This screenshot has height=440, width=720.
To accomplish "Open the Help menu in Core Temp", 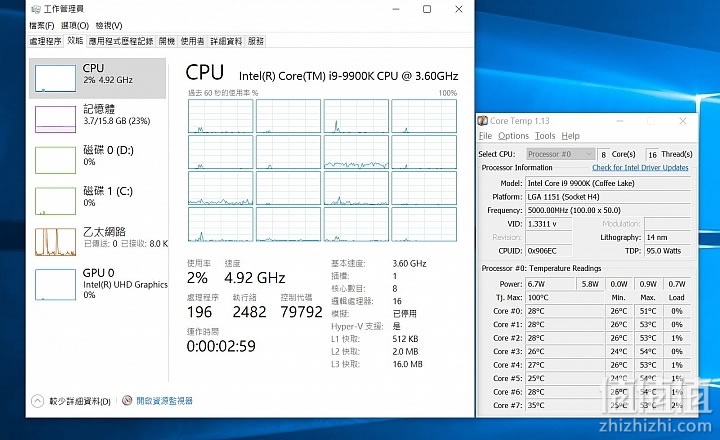I will click(x=570, y=136).
